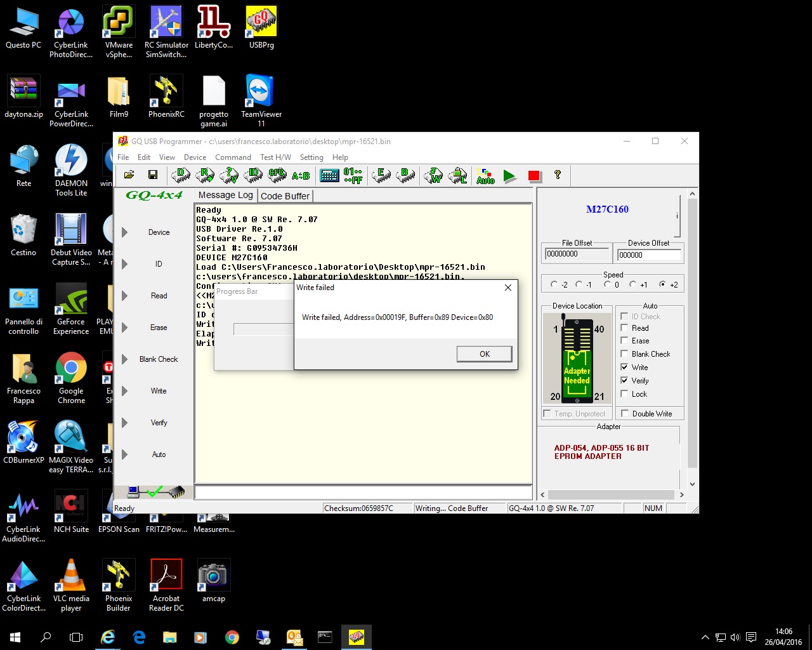Screen dimensions: 812x650
Task: Click the Open file folder toolbar icon
Action: [129, 175]
